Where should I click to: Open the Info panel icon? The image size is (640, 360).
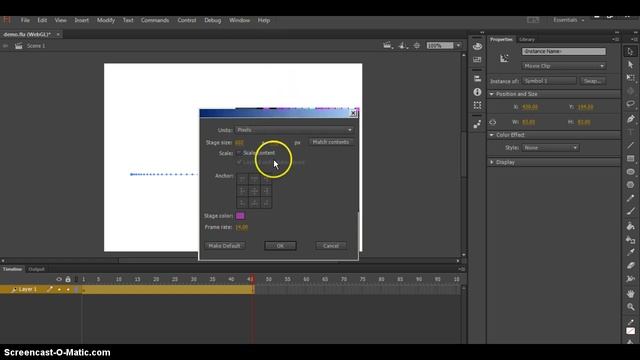(477, 92)
